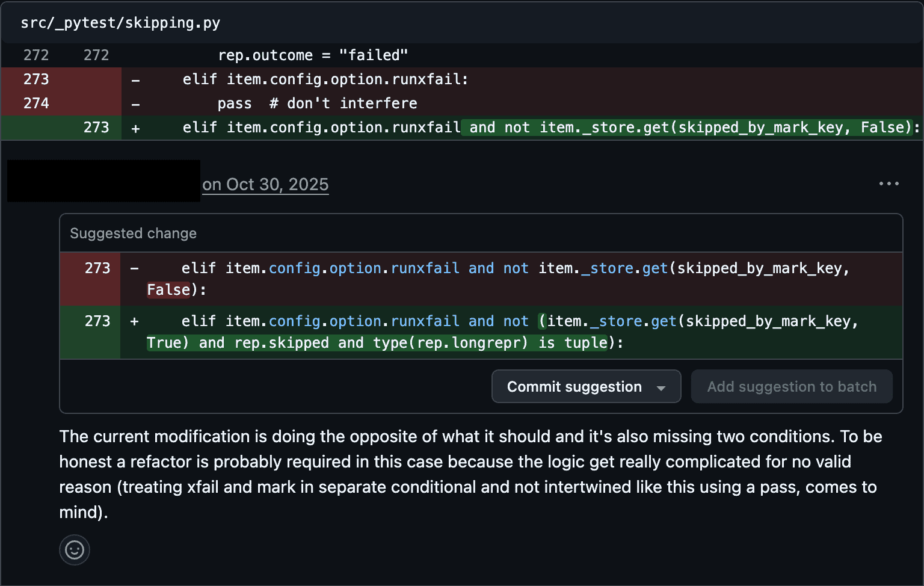Open the comment timestamp Oct 30, 2025
Viewport: 924px width, 586px height.
click(266, 184)
